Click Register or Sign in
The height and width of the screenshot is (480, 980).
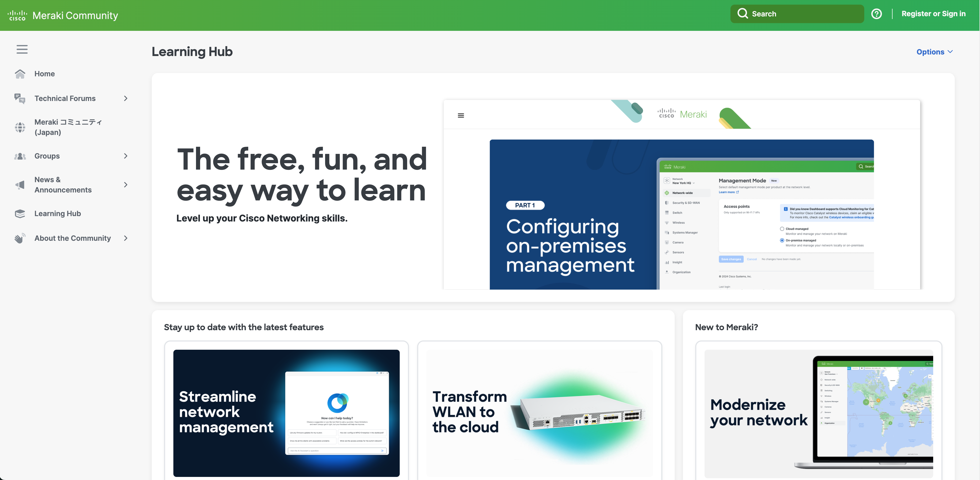[x=933, y=14]
